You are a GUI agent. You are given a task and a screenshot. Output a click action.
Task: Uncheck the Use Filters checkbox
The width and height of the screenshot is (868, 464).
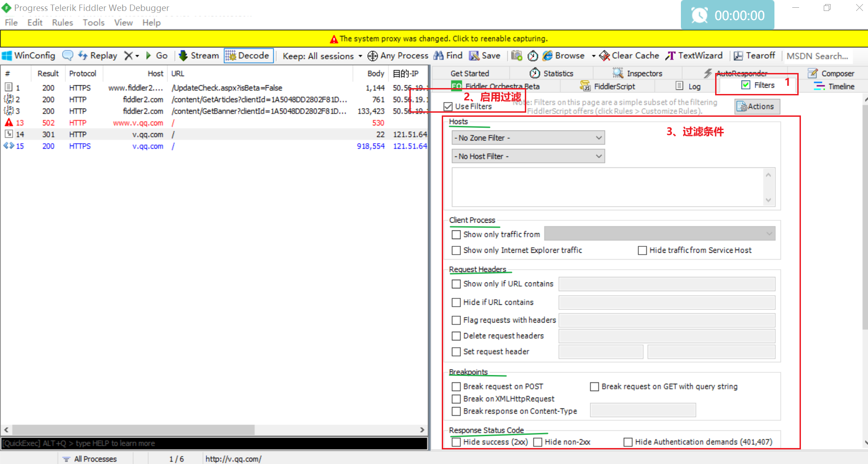pos(448,106)
